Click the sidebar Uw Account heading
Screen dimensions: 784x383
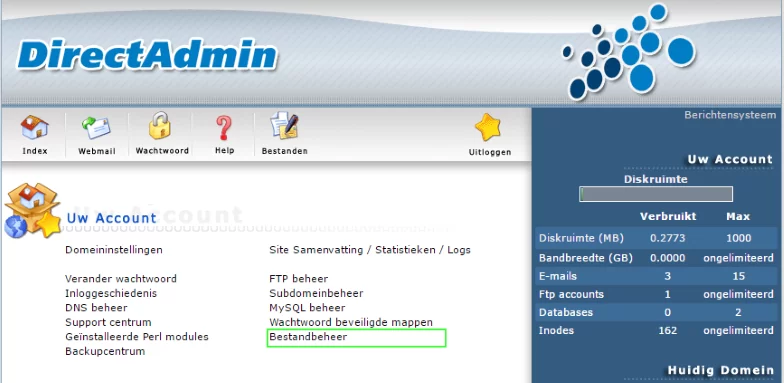tap(730, 160)
